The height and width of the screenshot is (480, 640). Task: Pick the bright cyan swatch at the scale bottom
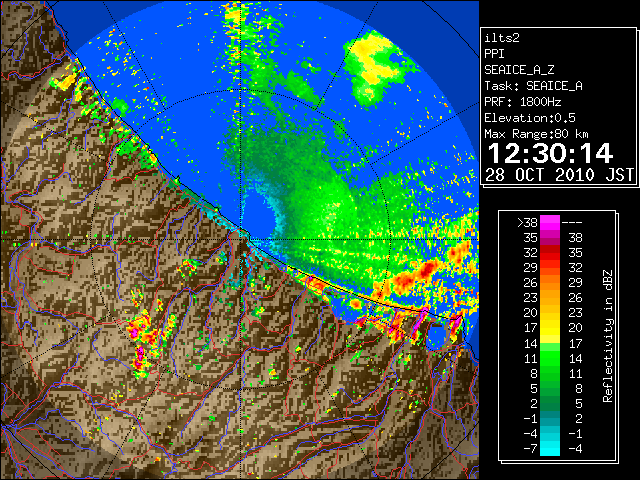550,449
